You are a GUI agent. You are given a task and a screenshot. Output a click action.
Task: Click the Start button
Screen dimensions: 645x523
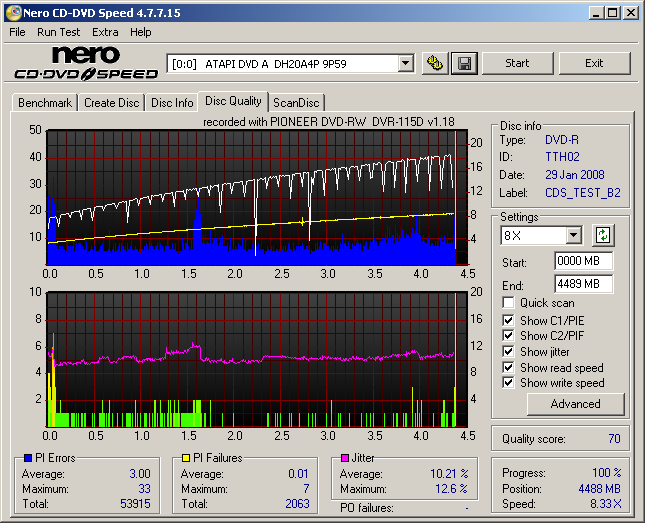pyautogui.click(x=517, y=63)
